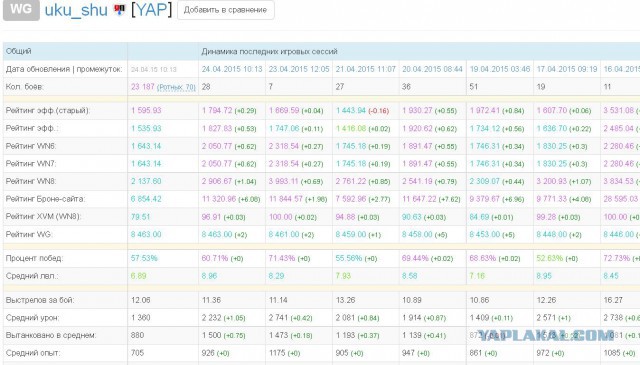This screenshot has height=365, width=640.
Task: Select the session dated 17.04.2015 09:19
Action: [567, 69]
